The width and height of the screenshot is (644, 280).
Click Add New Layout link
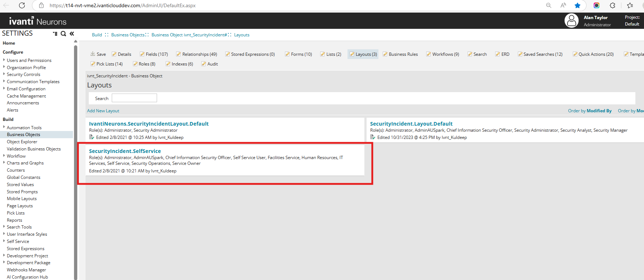[x=103, y=111]
